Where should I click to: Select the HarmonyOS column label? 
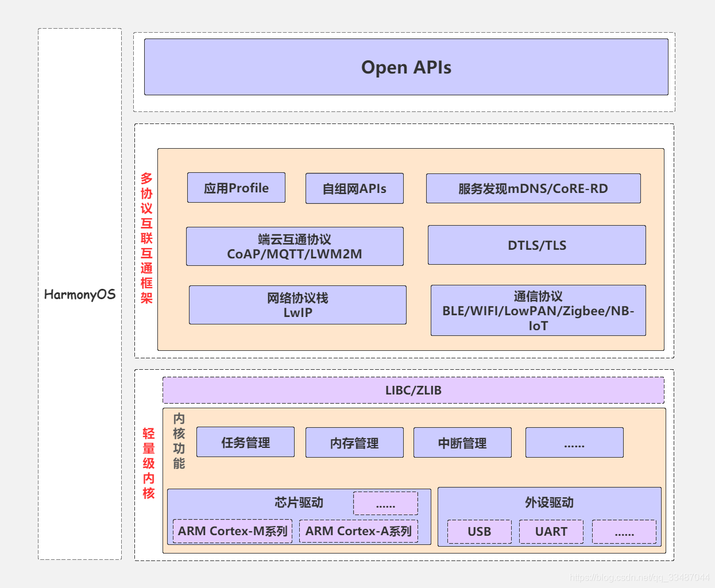pos(80,295)
